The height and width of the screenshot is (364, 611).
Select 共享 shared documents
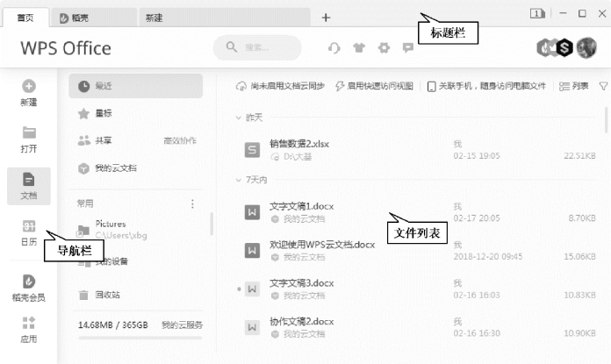click(x=104, y=140)
